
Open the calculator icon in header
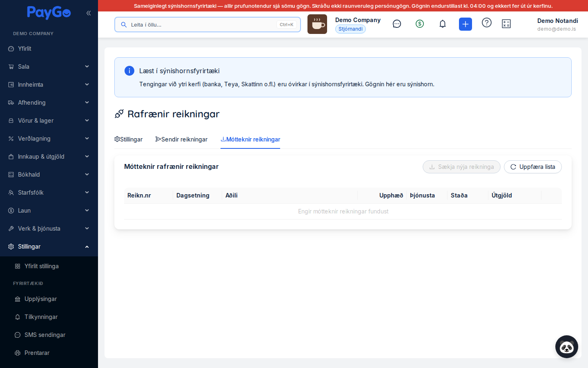pyautogui.click(x=506, y=24)
